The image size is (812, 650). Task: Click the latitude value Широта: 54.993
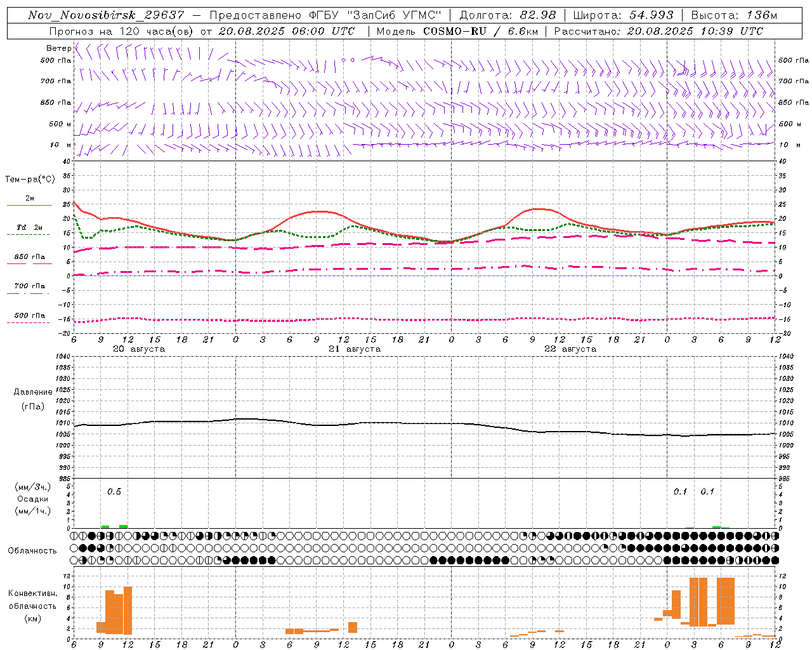click(623, 15)
